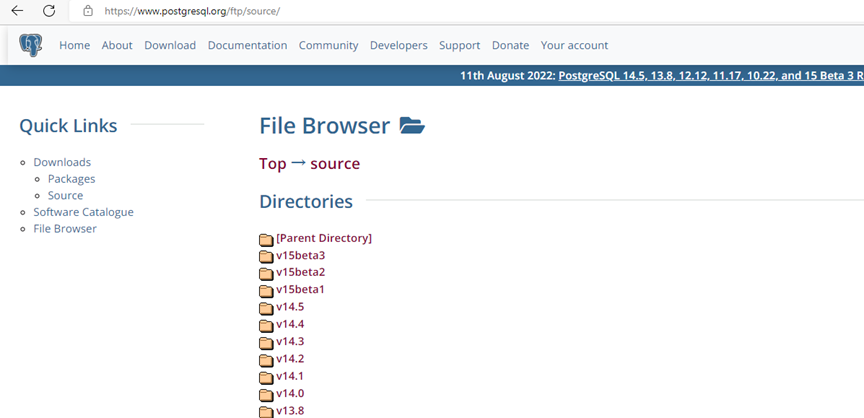Click the Quick Links heading

(x=68, y=126)
